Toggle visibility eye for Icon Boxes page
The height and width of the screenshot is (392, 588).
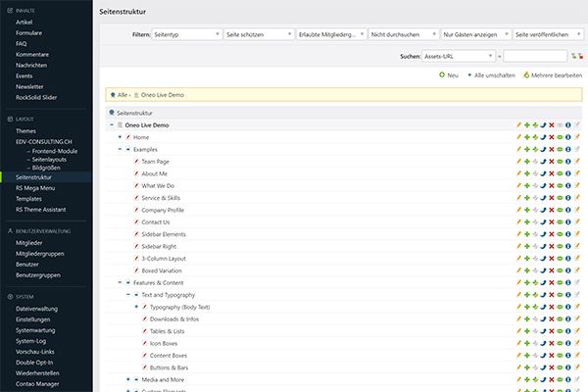coord(561,343)
